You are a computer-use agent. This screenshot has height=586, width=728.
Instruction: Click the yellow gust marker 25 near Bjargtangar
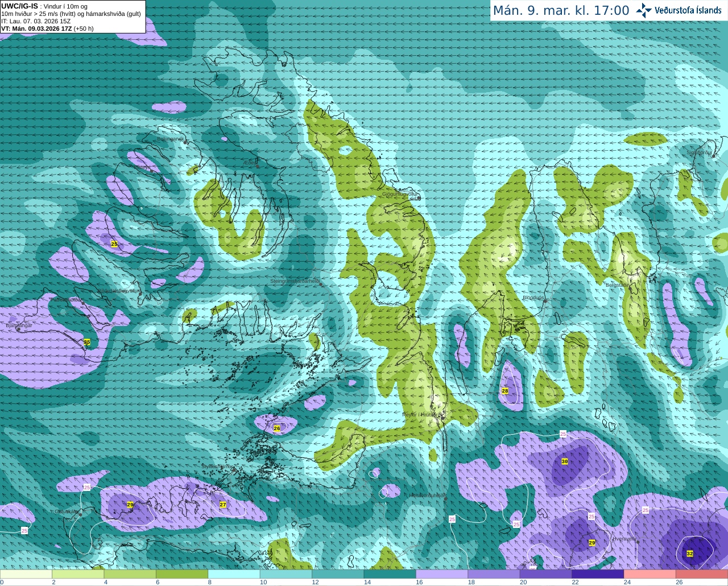[87, 342]
